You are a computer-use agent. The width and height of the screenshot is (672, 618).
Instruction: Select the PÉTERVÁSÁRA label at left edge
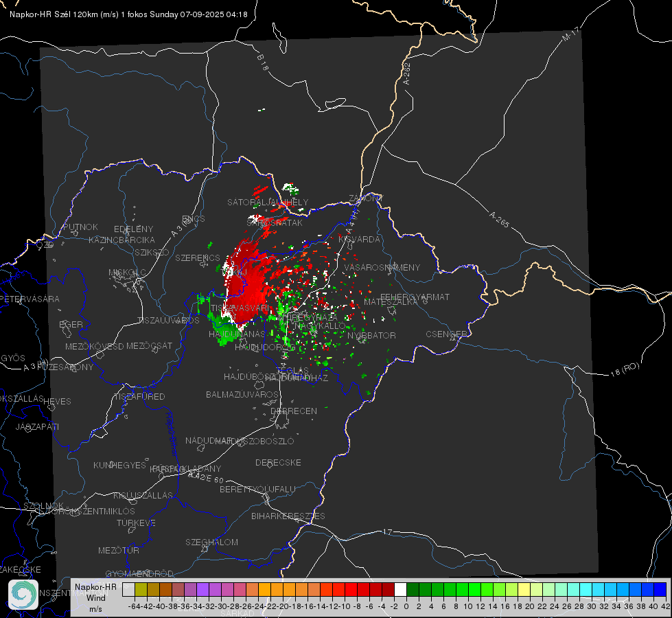click(30, 299)
